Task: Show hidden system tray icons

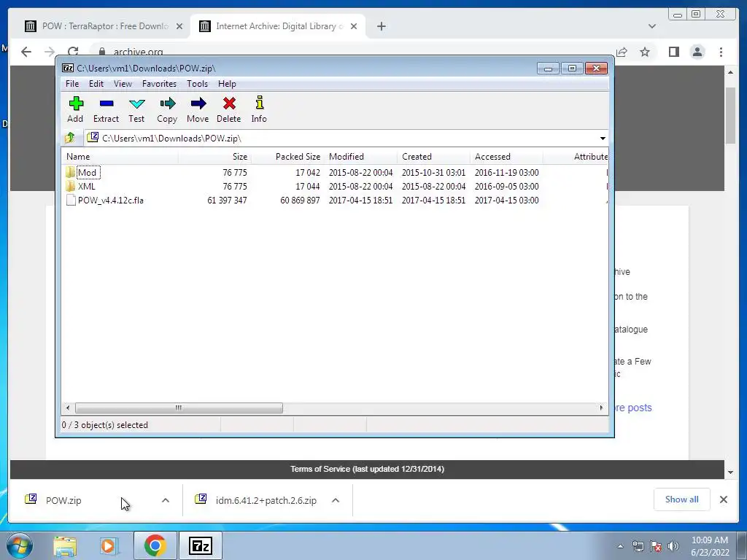Action: [620, 546]
